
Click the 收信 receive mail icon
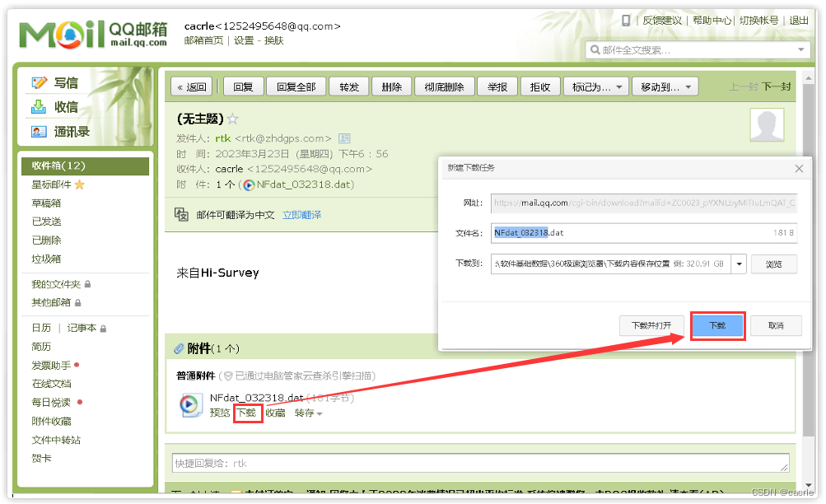tap(37, 107)
